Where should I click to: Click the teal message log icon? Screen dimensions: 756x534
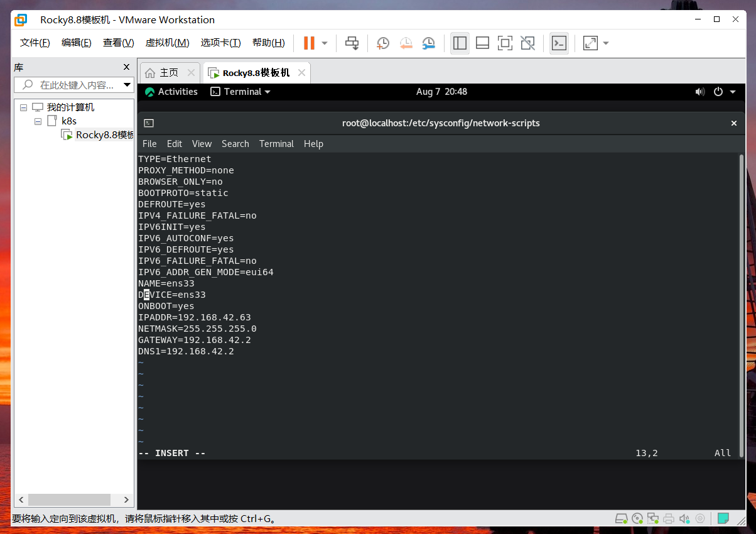pos(723,518)
